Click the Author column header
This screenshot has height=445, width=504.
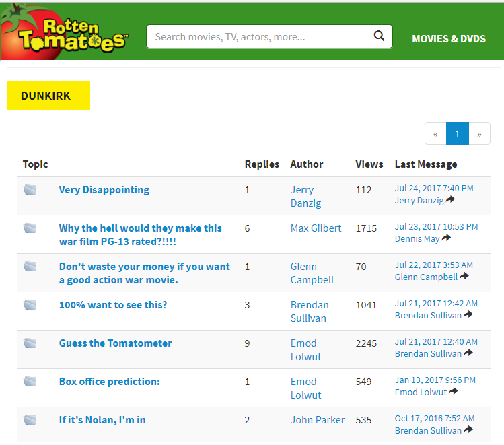307,164
